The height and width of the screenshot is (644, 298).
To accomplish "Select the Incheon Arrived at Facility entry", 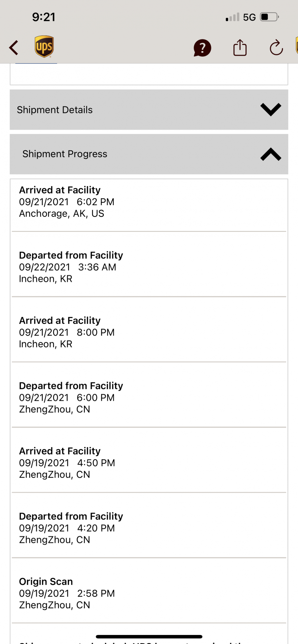I will click(149, 332).
